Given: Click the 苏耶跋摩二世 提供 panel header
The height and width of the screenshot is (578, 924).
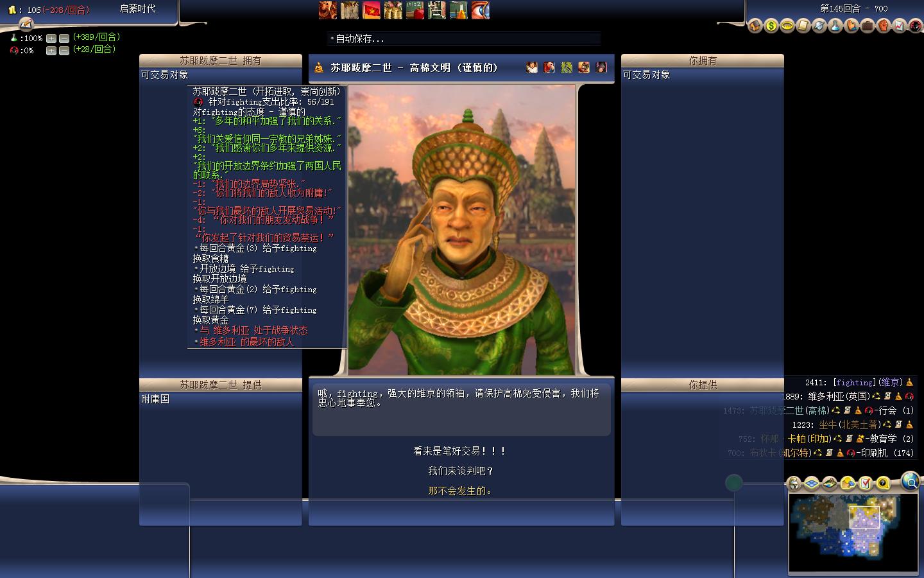Looking at the screenshot, I should click(221, 385).
